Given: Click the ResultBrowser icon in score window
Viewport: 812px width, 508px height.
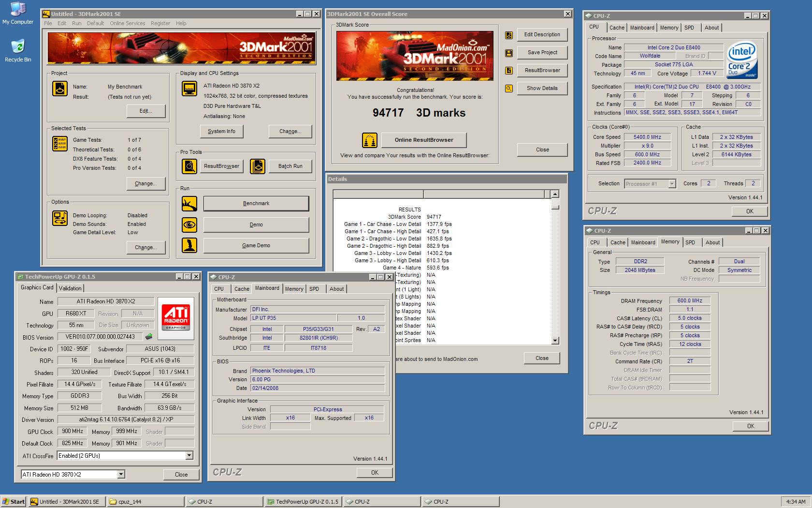Looking at the screenshot, I should tap(509, 71).
